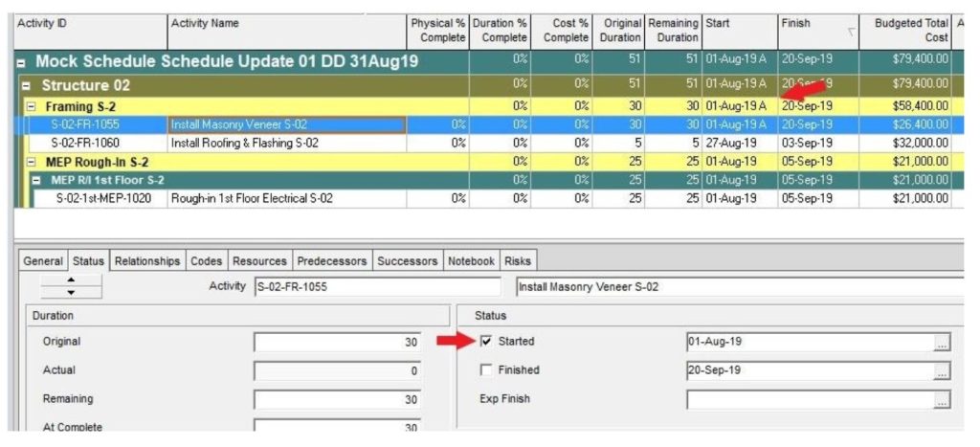The image size is (980, 447).
Task: Click Rough-in 1st Floor Electrical S-02 cell
Action: [287, 199]
